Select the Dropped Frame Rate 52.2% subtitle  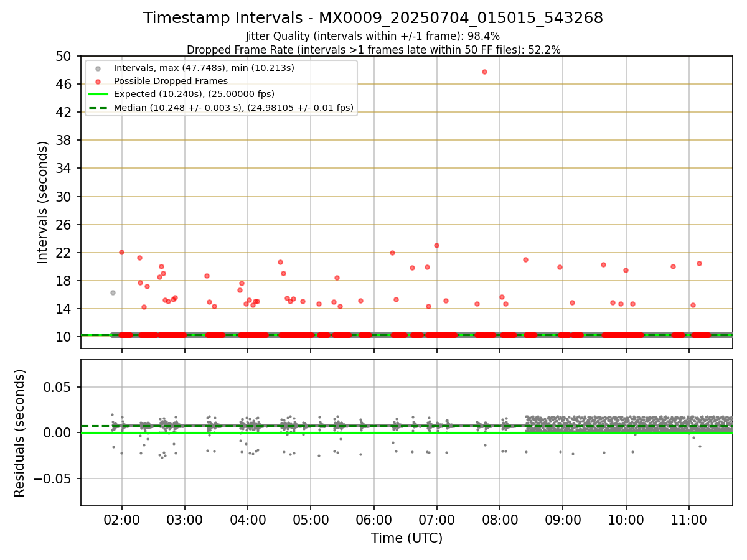pyautogui.click(x=374, y=50)
